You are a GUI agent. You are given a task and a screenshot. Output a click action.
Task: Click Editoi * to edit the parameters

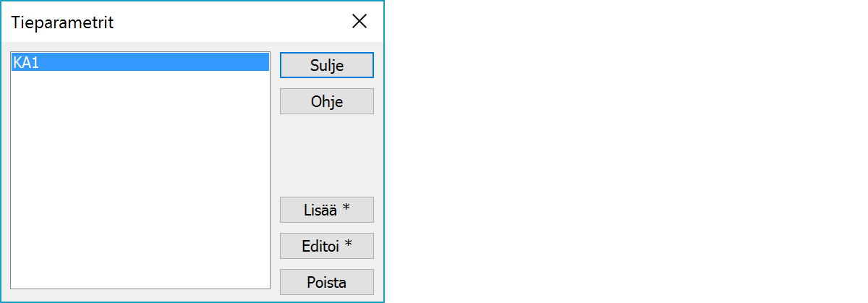326,246
